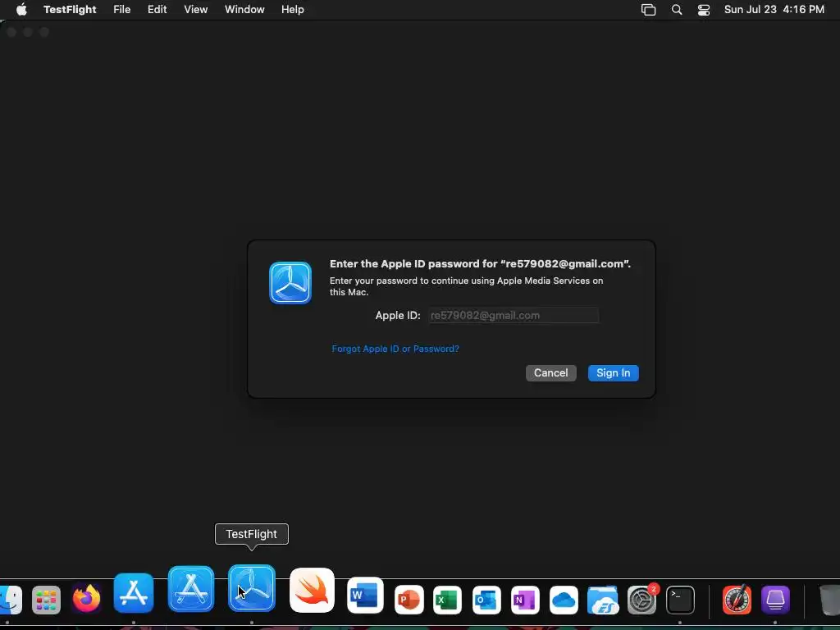Open Control Center in menu bar

(703, 9)
